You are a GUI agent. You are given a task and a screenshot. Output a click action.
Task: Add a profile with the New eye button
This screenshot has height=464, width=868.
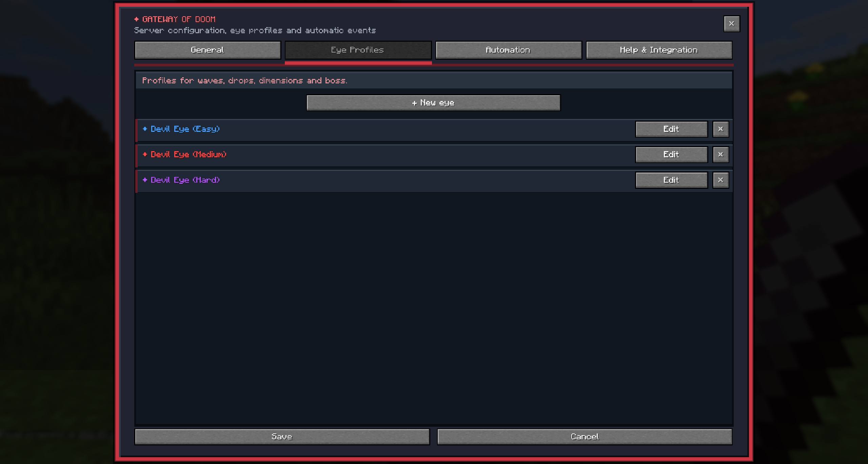point(433,103)
